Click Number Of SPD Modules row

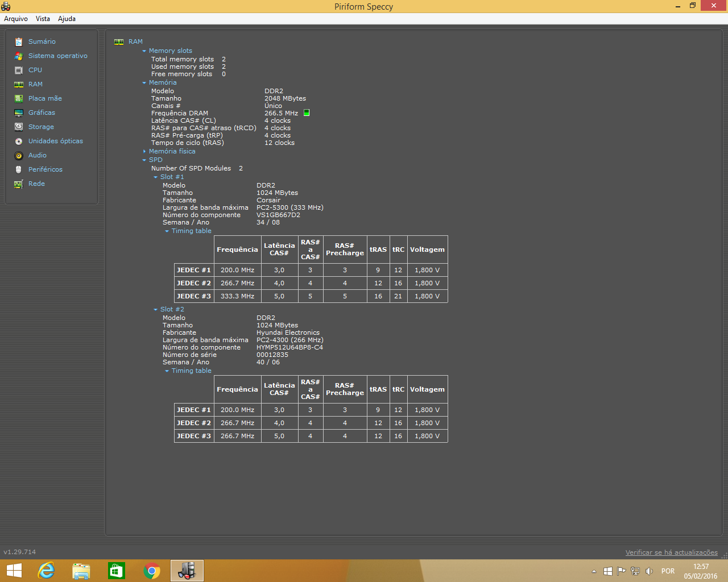197,168
